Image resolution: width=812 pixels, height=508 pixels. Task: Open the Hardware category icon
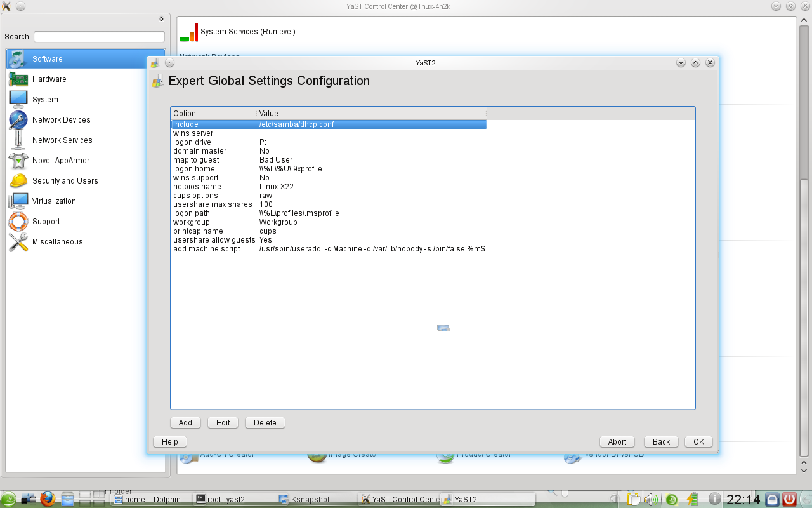coord(18,79)
